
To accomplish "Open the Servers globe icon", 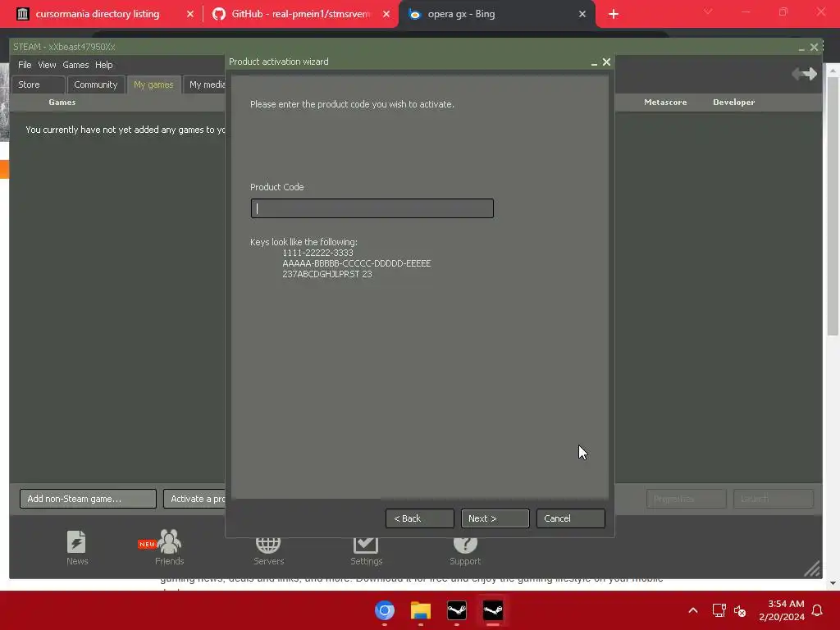I will pyautogui.click(x=268, y=550).
